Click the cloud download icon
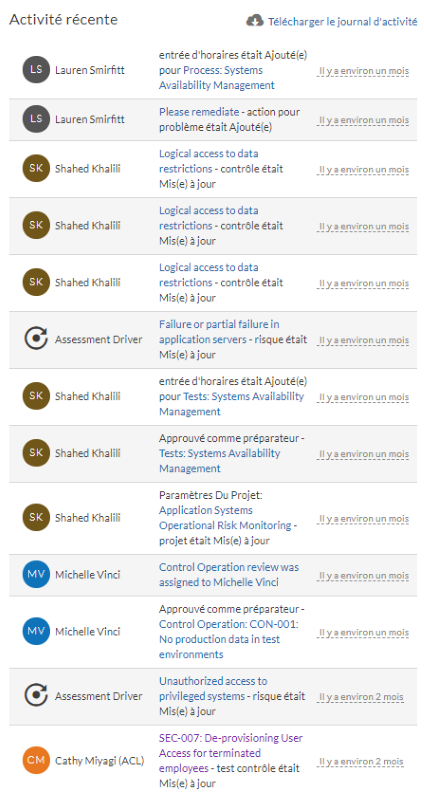This screenshot has height=795, width=424. point(255,21)
